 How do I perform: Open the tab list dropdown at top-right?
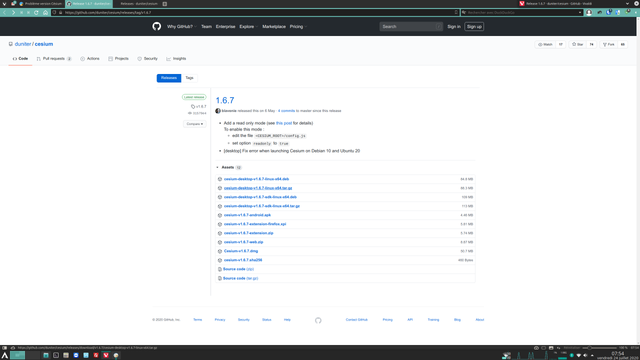[x=627, y=4]
